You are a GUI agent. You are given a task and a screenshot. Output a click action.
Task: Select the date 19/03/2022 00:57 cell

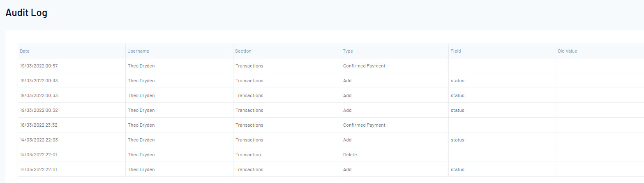click(x=72, y=66)
